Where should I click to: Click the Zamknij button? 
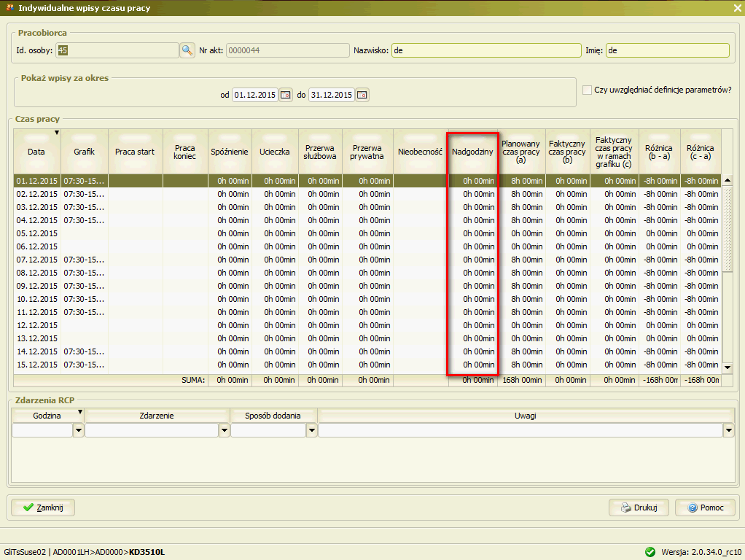[x=43, y=507]
